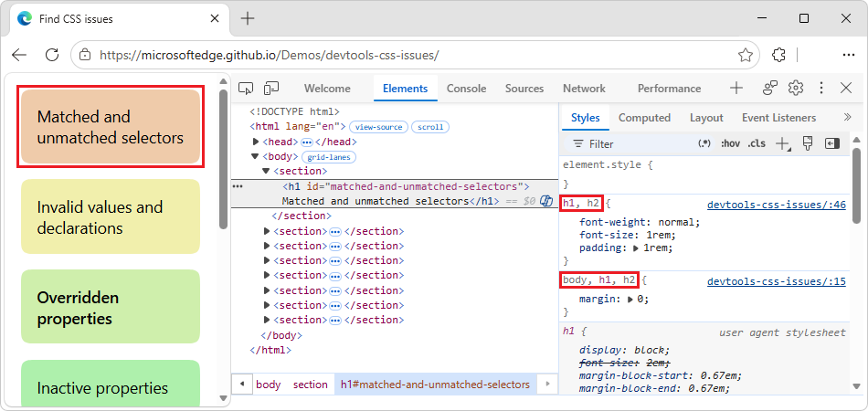Select section in breadcrumb trail
Viewport: 868px width, 411px height.
(x=311, y=385)
